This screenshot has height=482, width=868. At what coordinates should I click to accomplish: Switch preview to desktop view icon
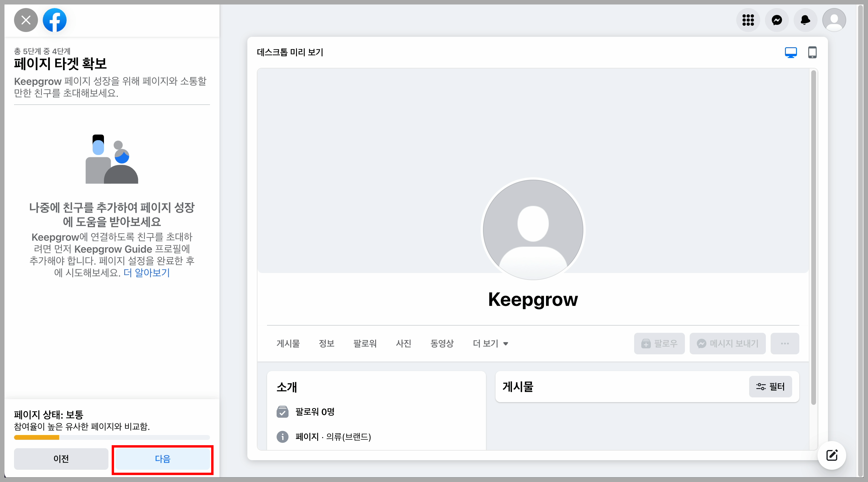tap(791, 53)
